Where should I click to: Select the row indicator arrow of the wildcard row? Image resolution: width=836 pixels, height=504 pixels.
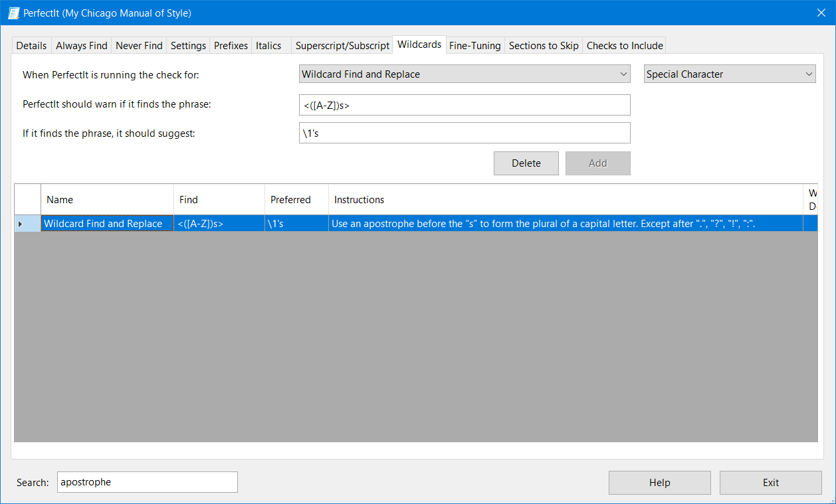27,224
